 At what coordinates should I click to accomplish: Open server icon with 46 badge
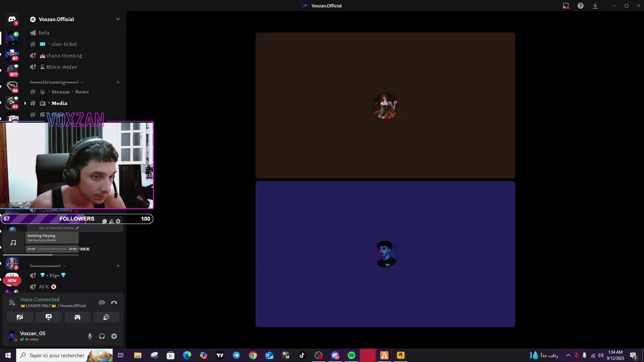12,86
